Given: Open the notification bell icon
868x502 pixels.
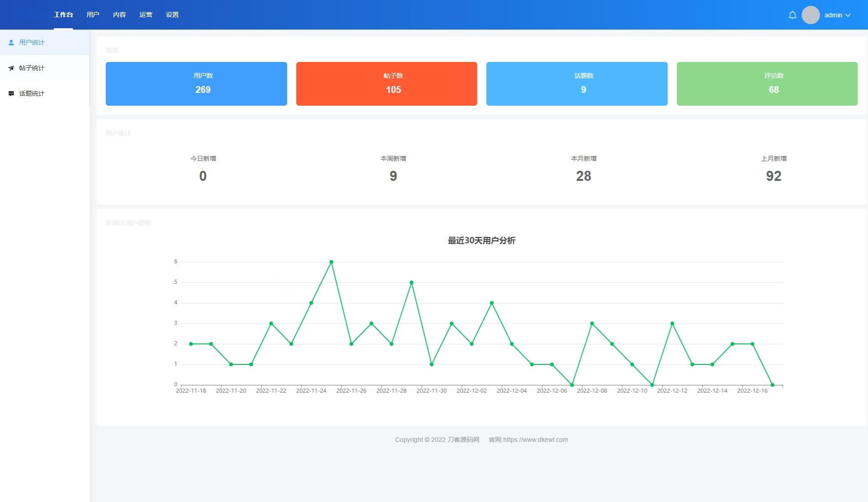Looking at the screenshot, I should tap(792, 15).
